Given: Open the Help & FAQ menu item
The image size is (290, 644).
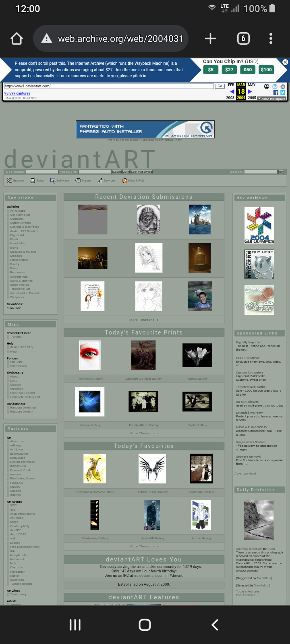Looking at the screenshot, I should point(133,181).
